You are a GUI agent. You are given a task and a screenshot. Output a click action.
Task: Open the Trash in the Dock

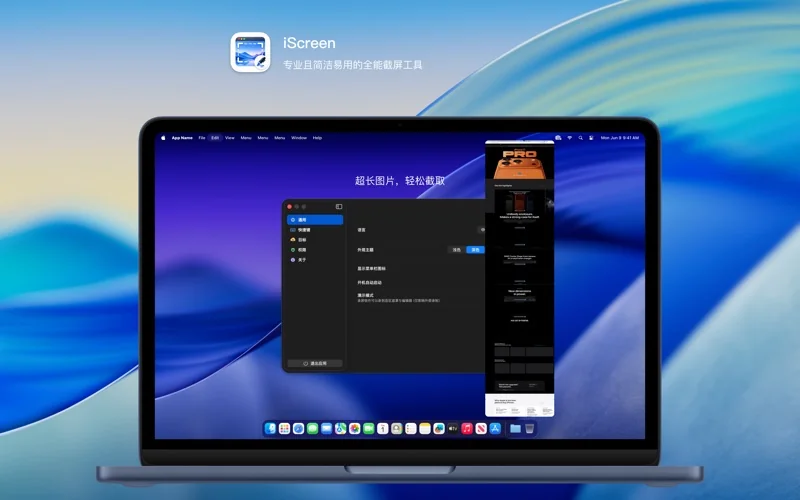[530, 429]
